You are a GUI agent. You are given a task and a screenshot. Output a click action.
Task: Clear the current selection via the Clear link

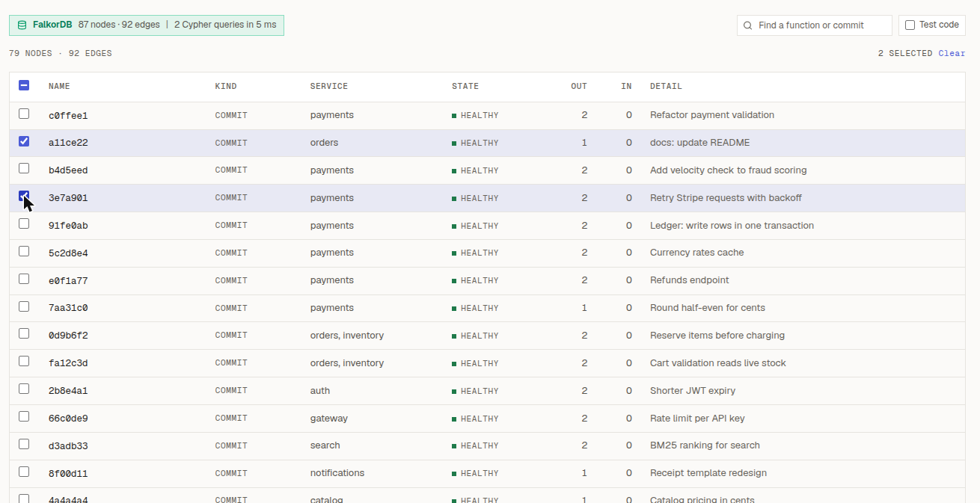tap(952, 54)
